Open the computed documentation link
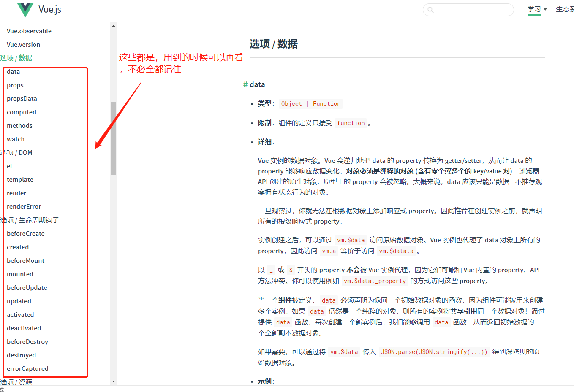The image size is (574, 392). [x=22, y=112]
